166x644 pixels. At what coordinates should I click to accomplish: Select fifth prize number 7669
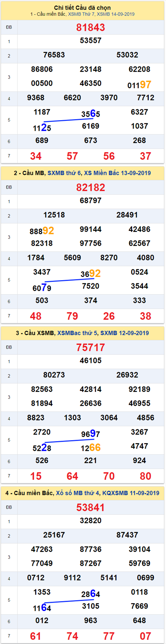(139, 606)
